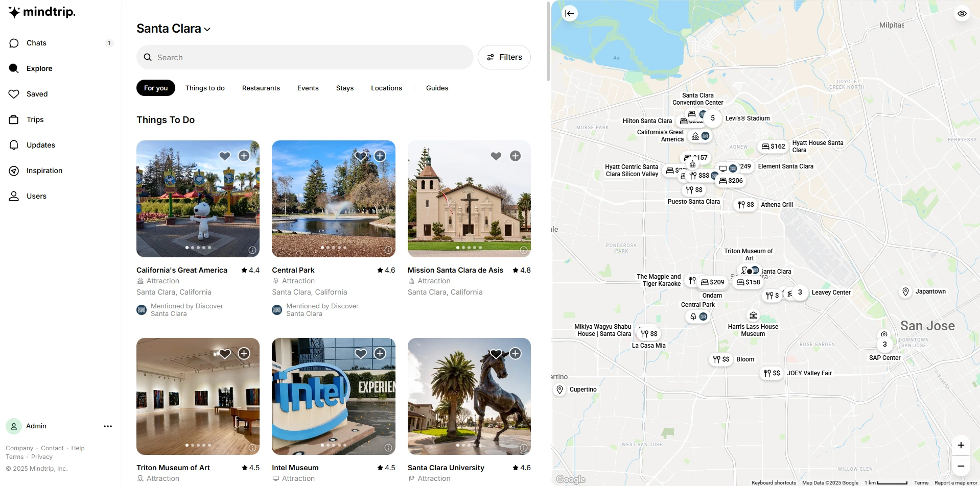Open the Contact footer link
The height and width of the screenshot is (486, 980).
tap(52, 448)
